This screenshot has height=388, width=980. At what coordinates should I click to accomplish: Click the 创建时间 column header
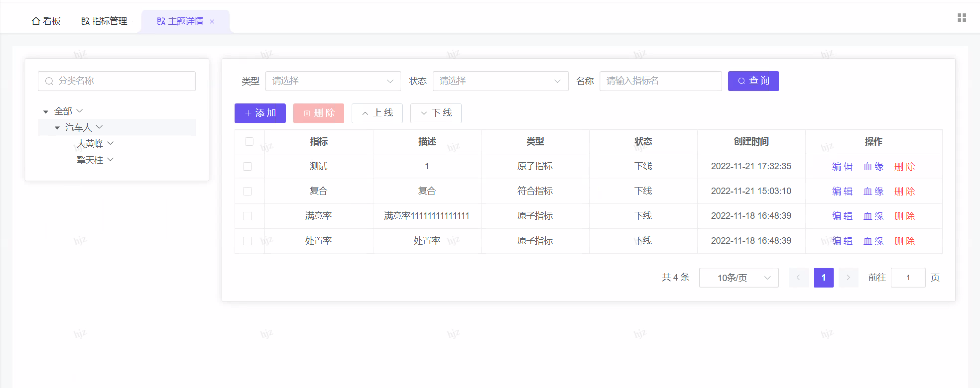(751, 142)
